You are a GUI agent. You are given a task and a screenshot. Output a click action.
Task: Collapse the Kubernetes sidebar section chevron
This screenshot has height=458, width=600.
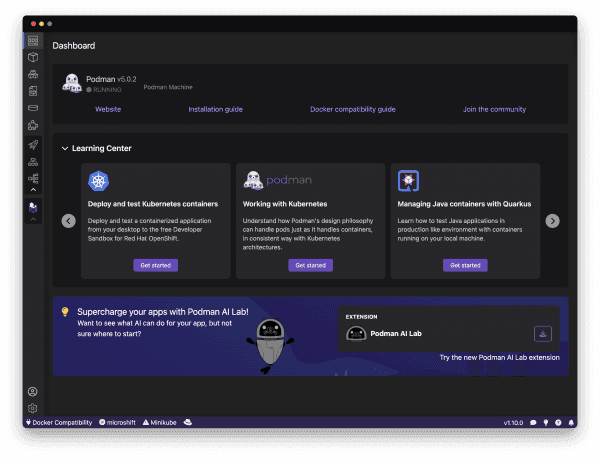pyautogui.click(x=33, y=189)
